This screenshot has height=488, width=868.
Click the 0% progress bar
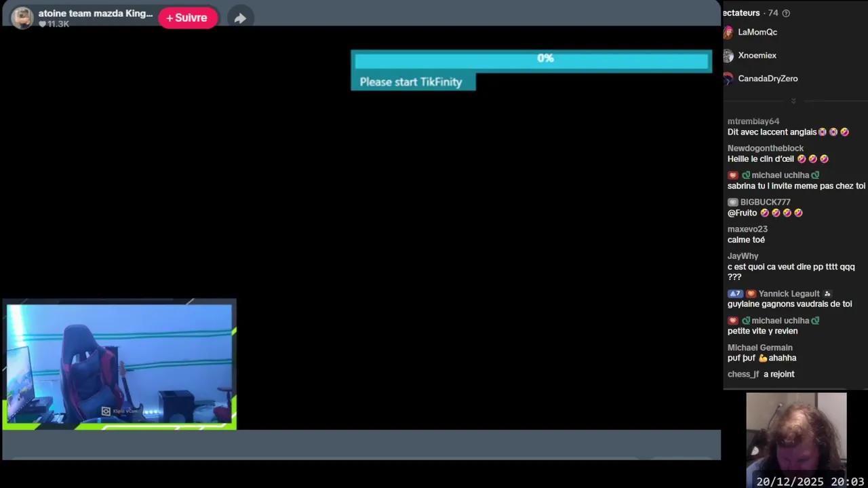532,60
